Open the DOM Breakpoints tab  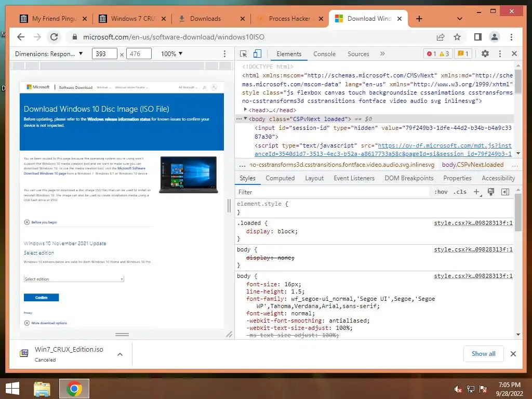(409, 178)
